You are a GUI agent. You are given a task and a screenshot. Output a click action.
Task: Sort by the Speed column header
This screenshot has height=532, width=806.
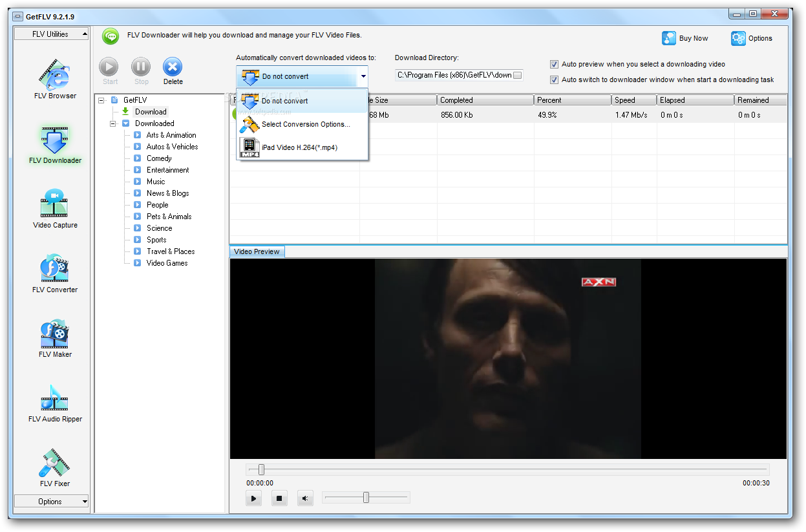[634, 100]
